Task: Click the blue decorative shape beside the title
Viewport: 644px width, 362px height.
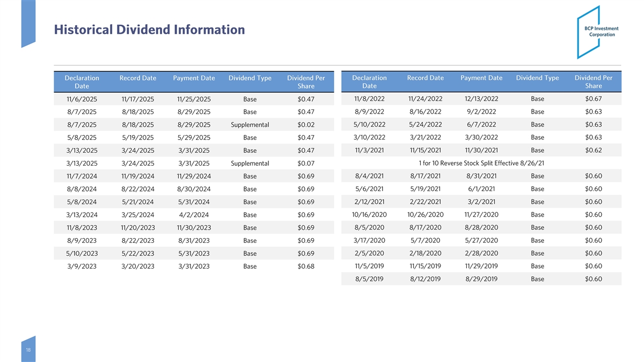Action: (28, 24)
